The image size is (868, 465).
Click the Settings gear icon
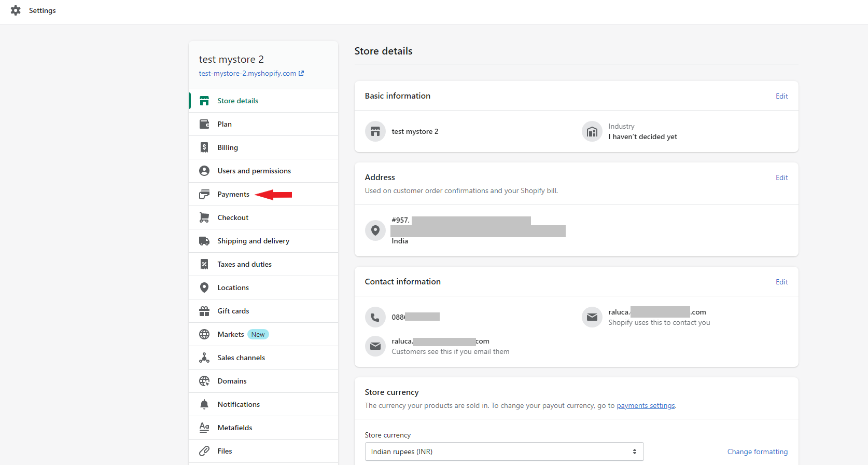(16, 10)
